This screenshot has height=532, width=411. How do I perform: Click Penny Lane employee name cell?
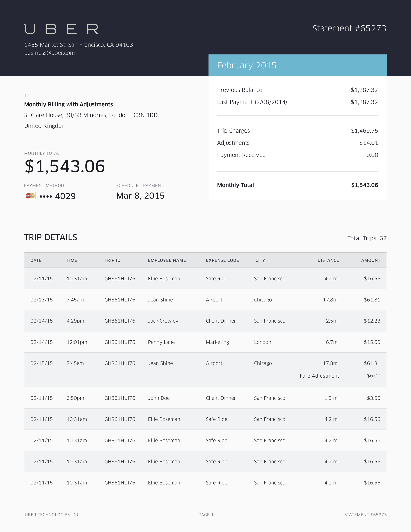[x=161, y=342]
